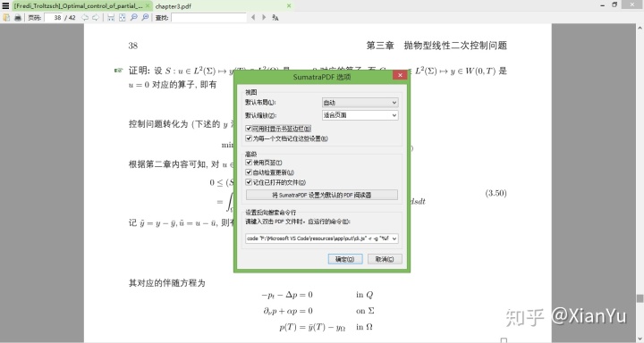
Task: Toggle 使用页签 checkbox
Action: [249, 163]
